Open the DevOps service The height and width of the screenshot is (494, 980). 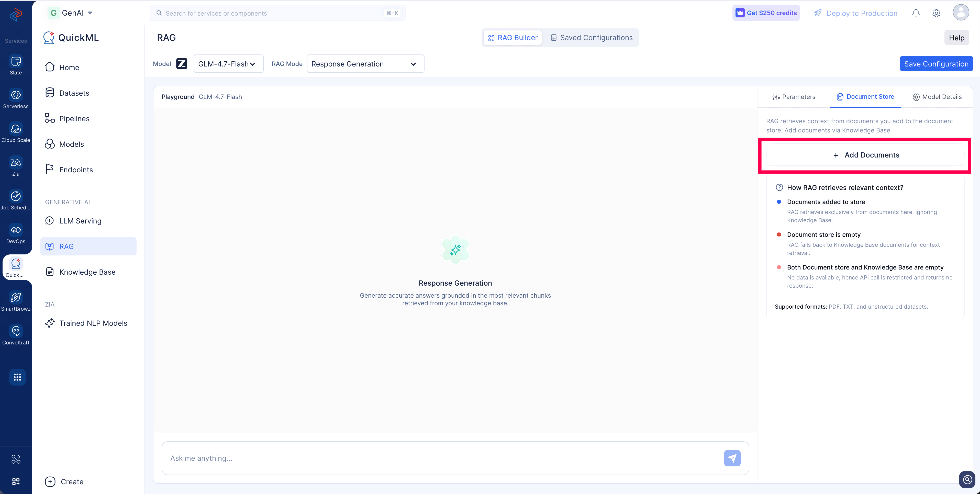click(x=16, y=234)
